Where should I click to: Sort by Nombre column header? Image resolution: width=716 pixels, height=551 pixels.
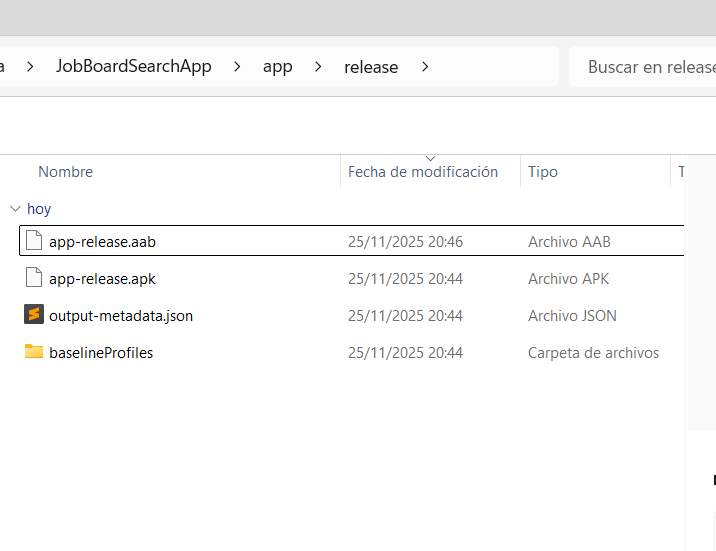click(66, 172)
